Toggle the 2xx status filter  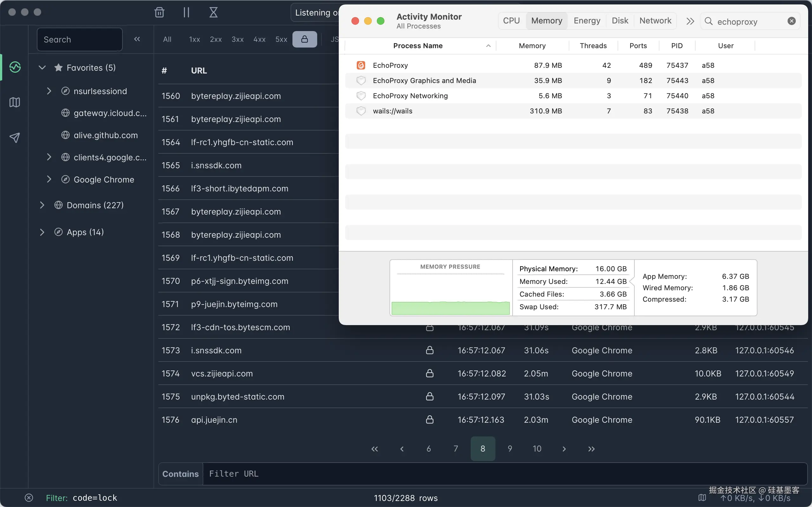[x=216, y=39]
